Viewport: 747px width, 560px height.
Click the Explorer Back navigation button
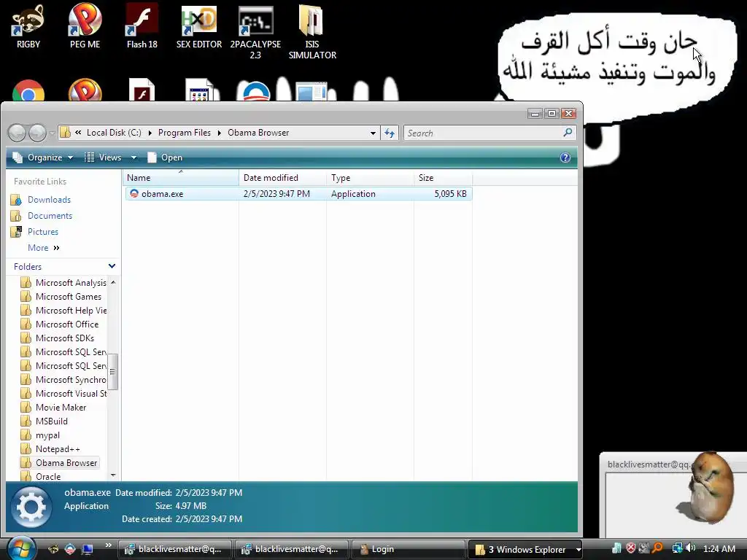point(18,133)
